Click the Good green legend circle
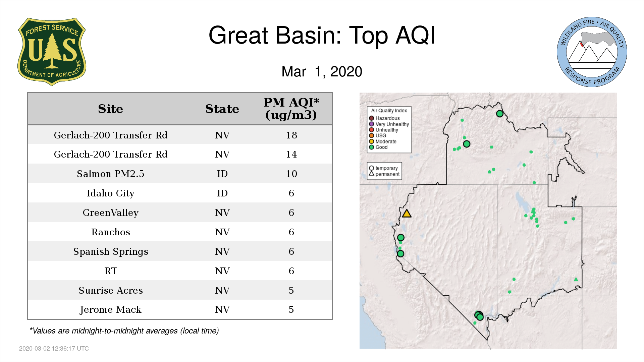Image resolution: width=644 pixels, height=362 pixels. coord(371,147)
